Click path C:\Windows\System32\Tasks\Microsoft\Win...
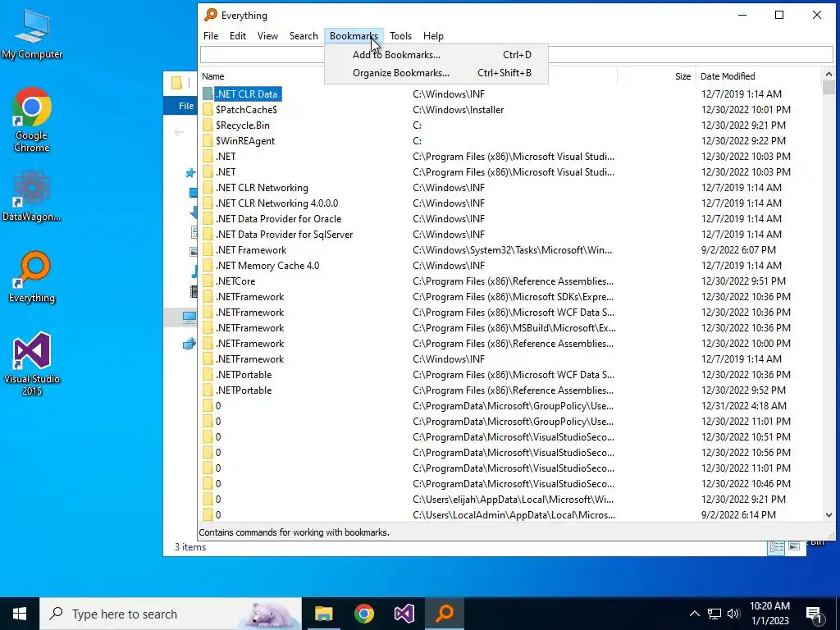Screen dimensions: 840x630 click(x=512, y=250)
